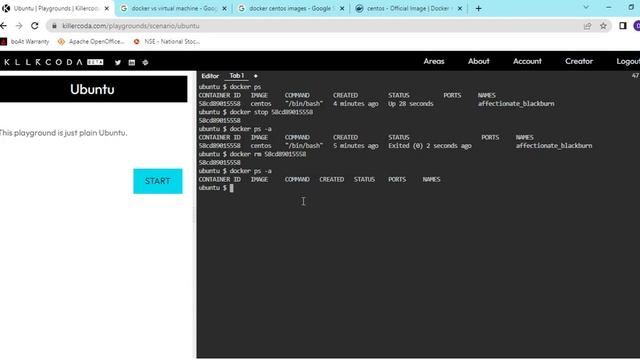This screenshot has width=640, height=360.
Task: Close the Ubuntu Playgrounds Killercoda tab
Action: (107, 8)
